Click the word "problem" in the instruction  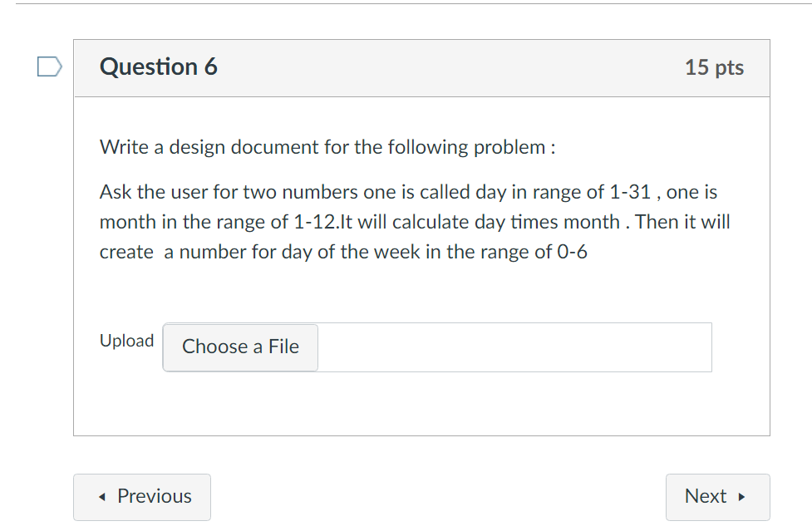[507, 148]
